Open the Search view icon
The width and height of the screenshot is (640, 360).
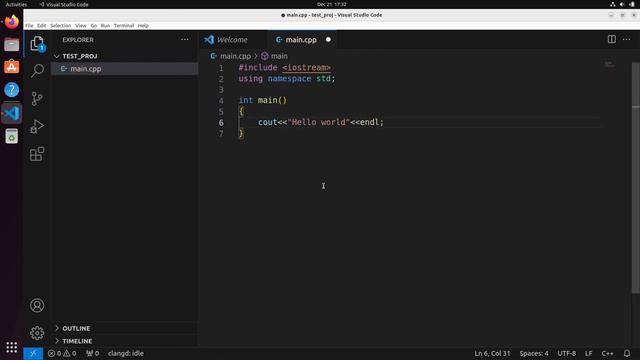click(37, 71)
